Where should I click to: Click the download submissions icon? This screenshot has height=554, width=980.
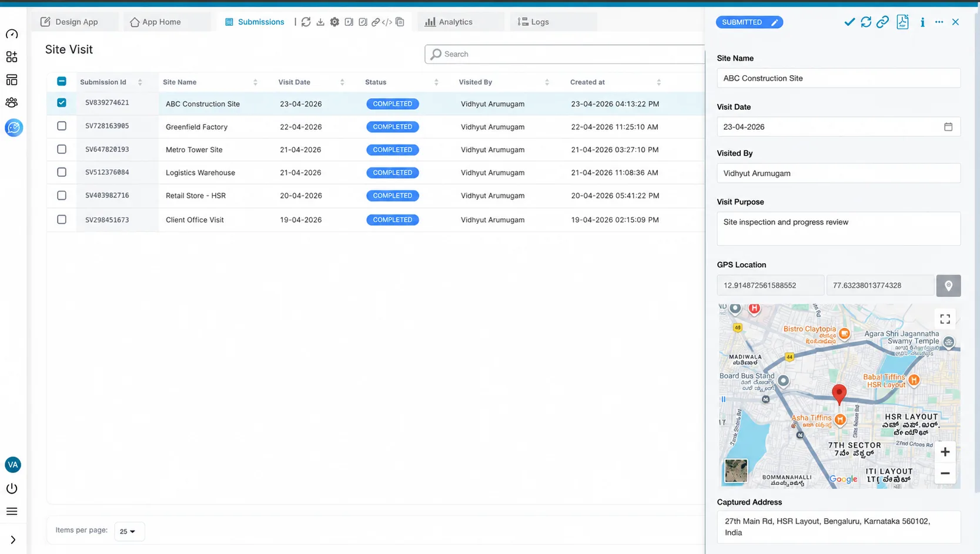click(320, 22)
